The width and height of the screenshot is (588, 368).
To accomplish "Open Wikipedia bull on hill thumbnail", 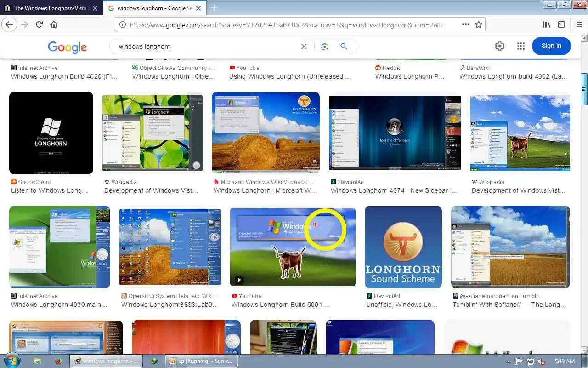I will coord(520,133).
